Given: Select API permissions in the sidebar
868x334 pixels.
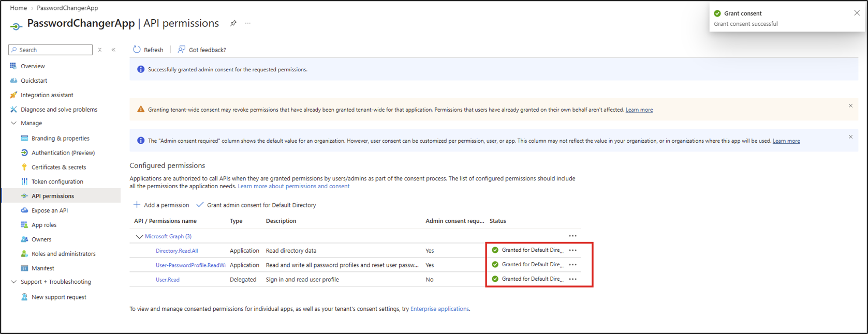Looking at the screenshot, I should 61,196.
